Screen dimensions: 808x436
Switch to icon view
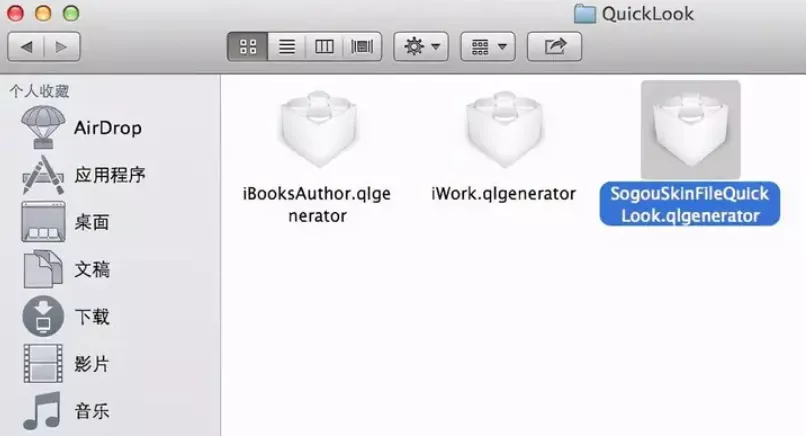pos(248,47)
